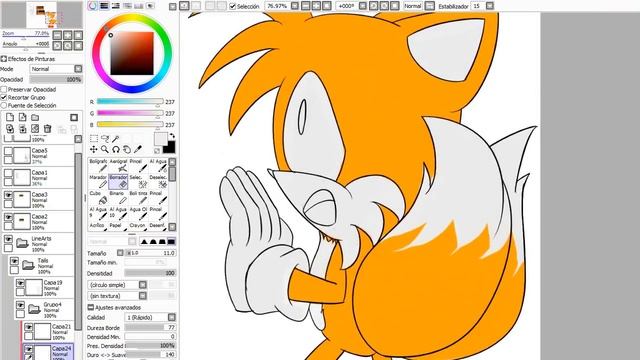Image resolution: width=640 pixels, height=360 pixels.
Task: Expand the Efectos de Pinturas section
Action: [x=4, y=59]
